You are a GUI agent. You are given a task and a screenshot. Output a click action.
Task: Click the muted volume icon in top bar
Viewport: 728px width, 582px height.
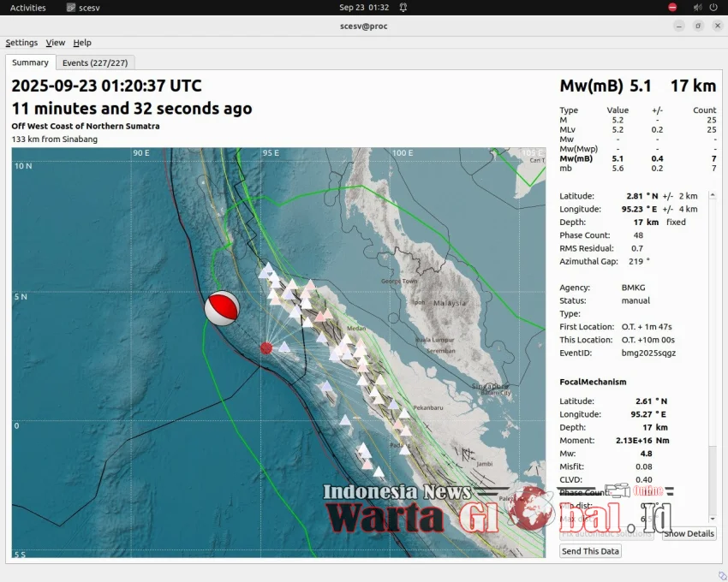coord(696,8)
